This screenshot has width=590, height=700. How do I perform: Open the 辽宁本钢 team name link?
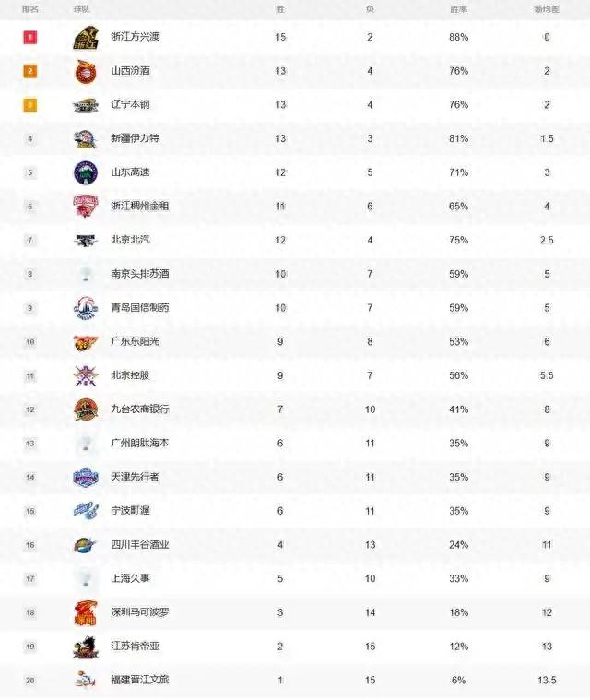[130, 105]
